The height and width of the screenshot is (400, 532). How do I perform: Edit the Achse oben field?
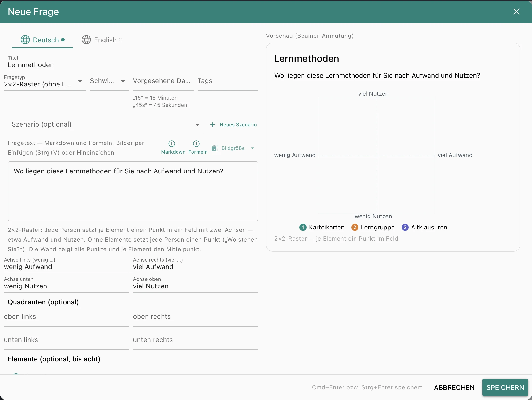click(x=196, y=284)
